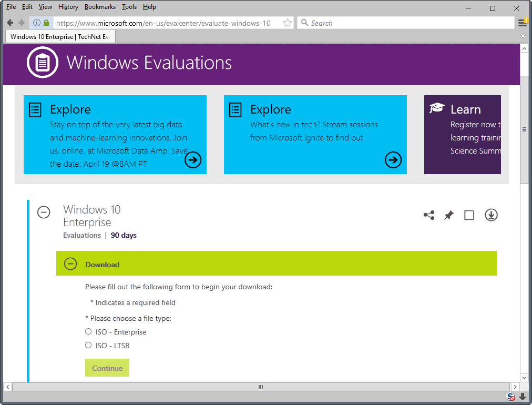Open the Help menu
532x405 pixels.
pos(149,7)
